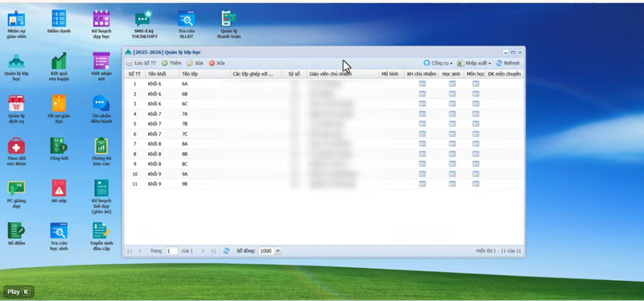Open the Nhân sự giáo viên desktop icon
Screen dimensions: 644x301
tap(16, 25)
